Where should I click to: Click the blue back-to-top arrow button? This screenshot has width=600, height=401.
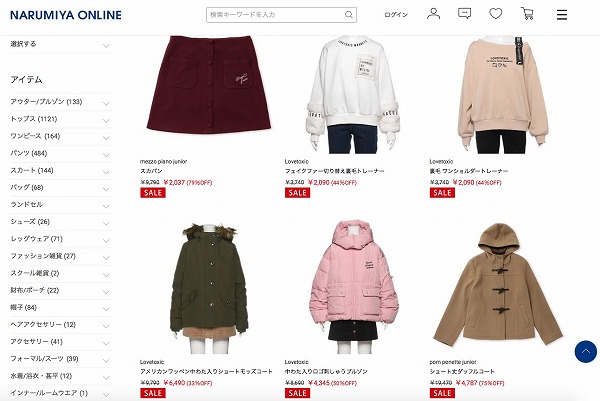(585, 351)
